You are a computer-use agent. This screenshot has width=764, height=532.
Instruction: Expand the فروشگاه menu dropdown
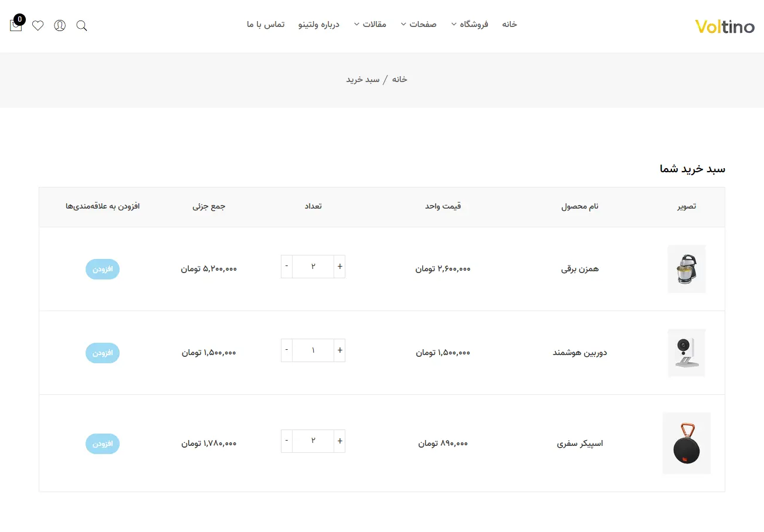click(x=470, y=25)
